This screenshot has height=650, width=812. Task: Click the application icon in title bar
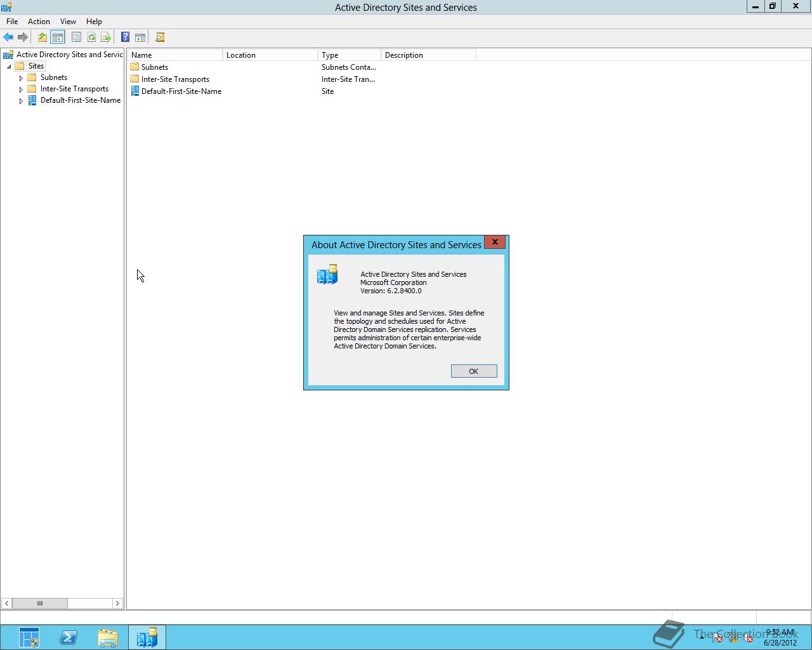coord(6,7)
